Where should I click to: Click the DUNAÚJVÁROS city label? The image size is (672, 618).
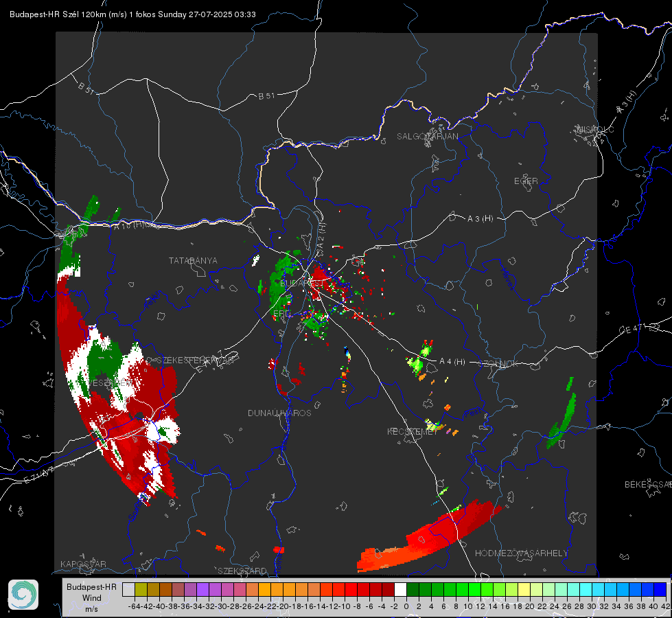(x=279, y=413)
